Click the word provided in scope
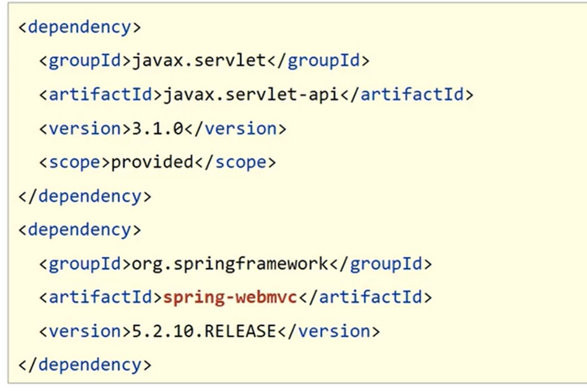 152,162
